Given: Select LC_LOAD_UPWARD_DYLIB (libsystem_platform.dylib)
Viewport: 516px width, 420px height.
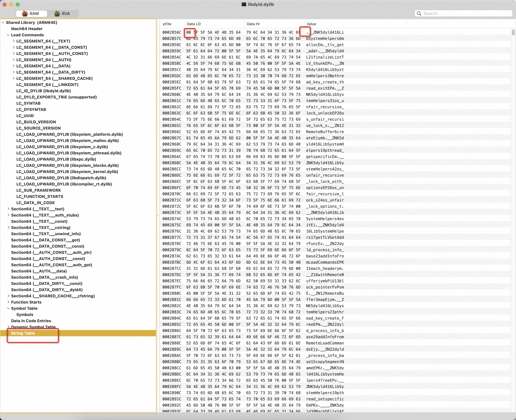Looking at the screenshot, I should pyautogui.click(x=70, y=134).
